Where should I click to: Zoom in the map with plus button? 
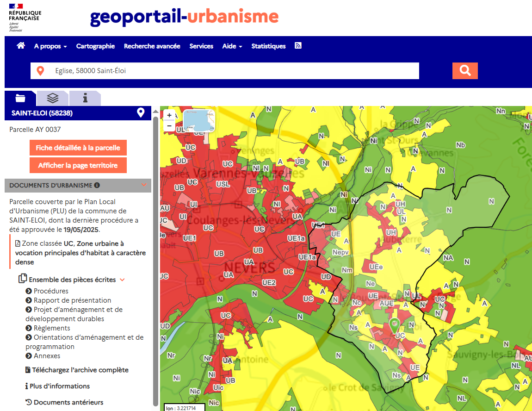pyautogui.click(x=169, y=115)
